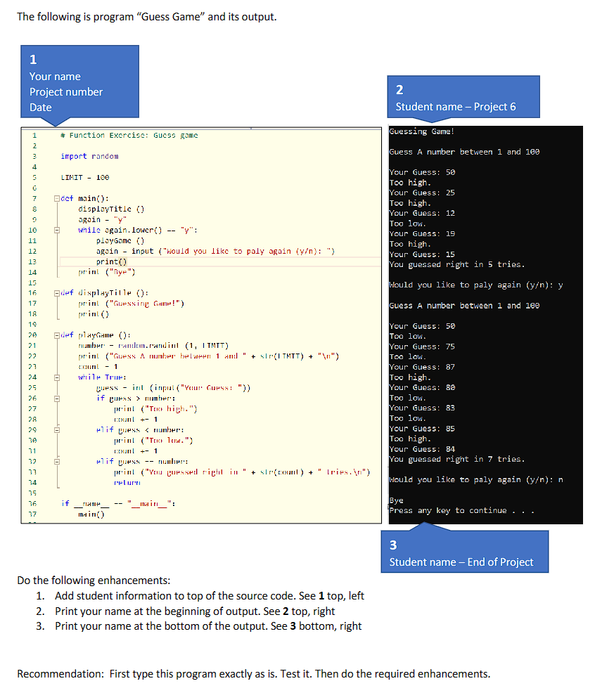
Task: Collapse the fold beside def displayTitle ()
Action: [57, 293]
